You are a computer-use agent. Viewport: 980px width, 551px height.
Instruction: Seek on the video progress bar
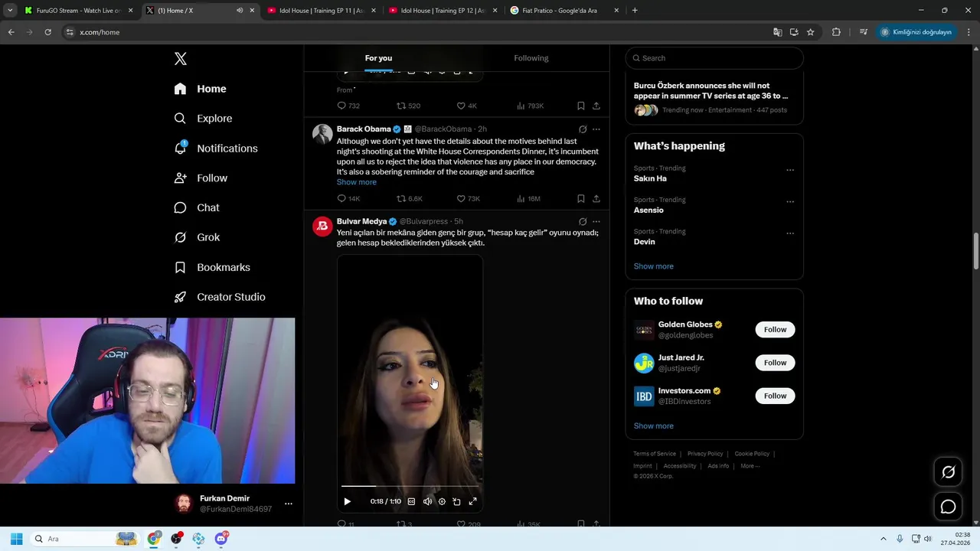pyautogui.click(x=410, y=486)
